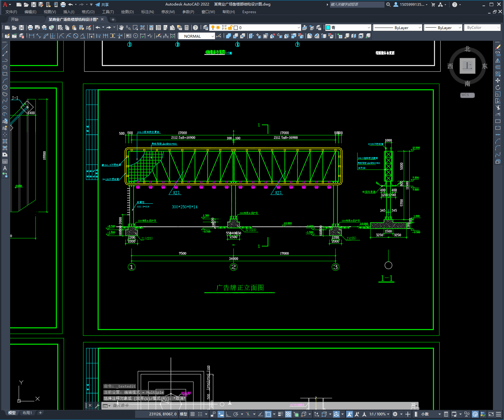The image size is (504, 420).
Task: Click the 布局1 layout tab
Action: coord(27,413)
